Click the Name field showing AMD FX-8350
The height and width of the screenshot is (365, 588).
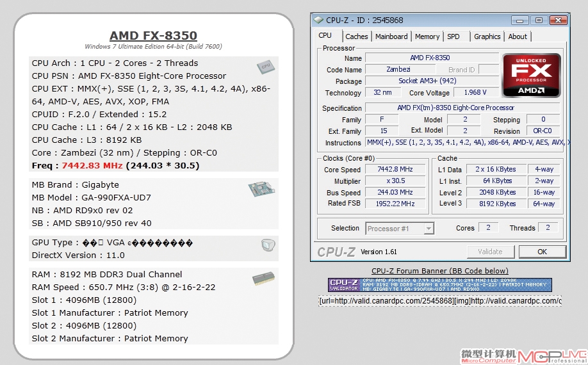[x=432, y=58]
